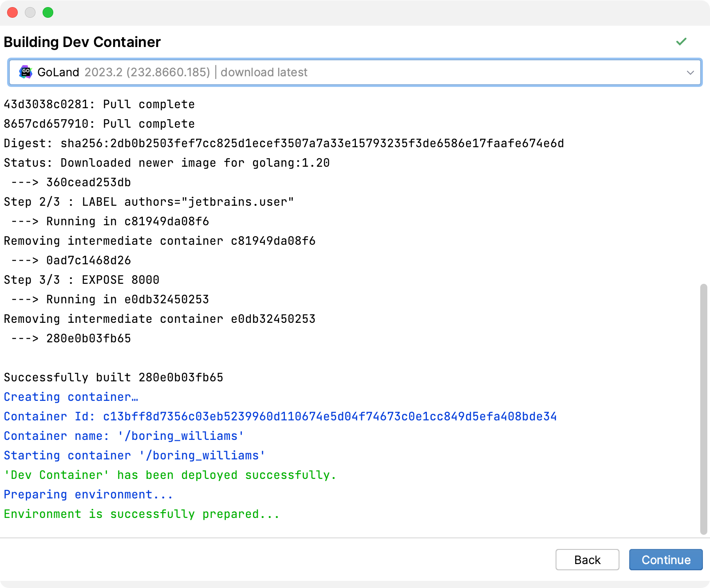710x588 pixels.
Task: Click the green completion checkmark
Action: click(680, 42)
